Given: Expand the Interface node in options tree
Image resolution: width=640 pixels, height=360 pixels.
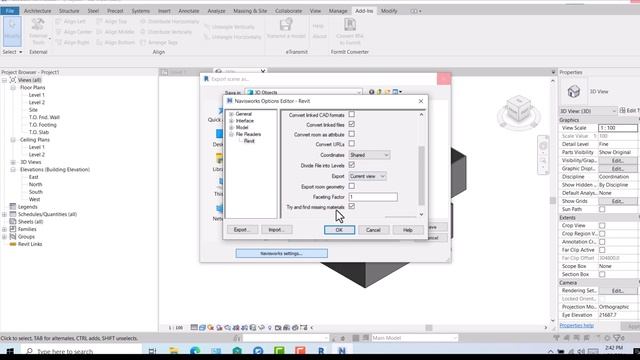Looking at the screenshot, I should pos(231,121).
